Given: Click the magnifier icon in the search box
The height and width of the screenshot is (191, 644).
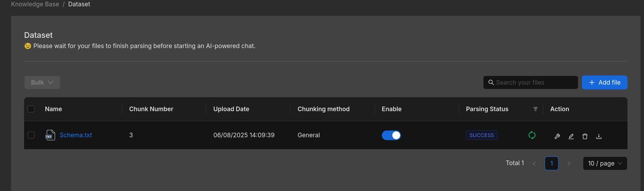Looking at the screenshot, I should [491, 82].
